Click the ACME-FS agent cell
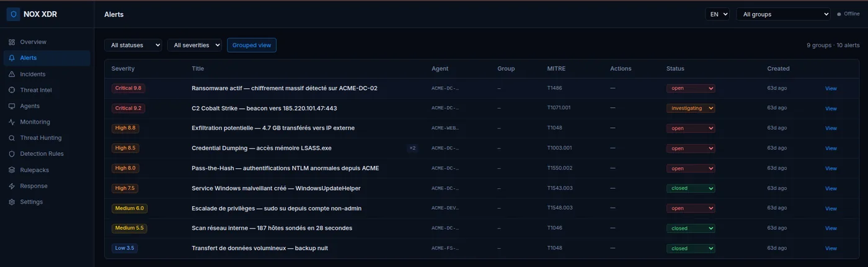This screenshot has height=267, width=868. pyautogui.click(x=445, y=248)
